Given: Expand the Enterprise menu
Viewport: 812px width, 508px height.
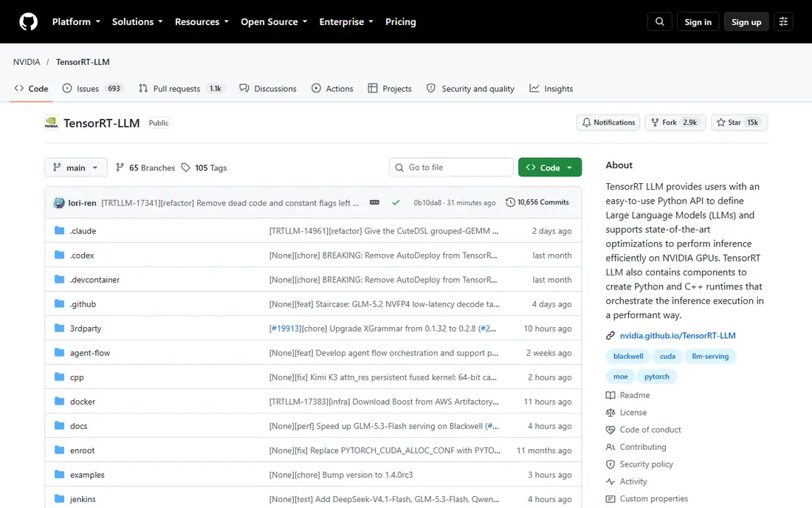Looking at the screenshot, I should click(x=346, y=21).
